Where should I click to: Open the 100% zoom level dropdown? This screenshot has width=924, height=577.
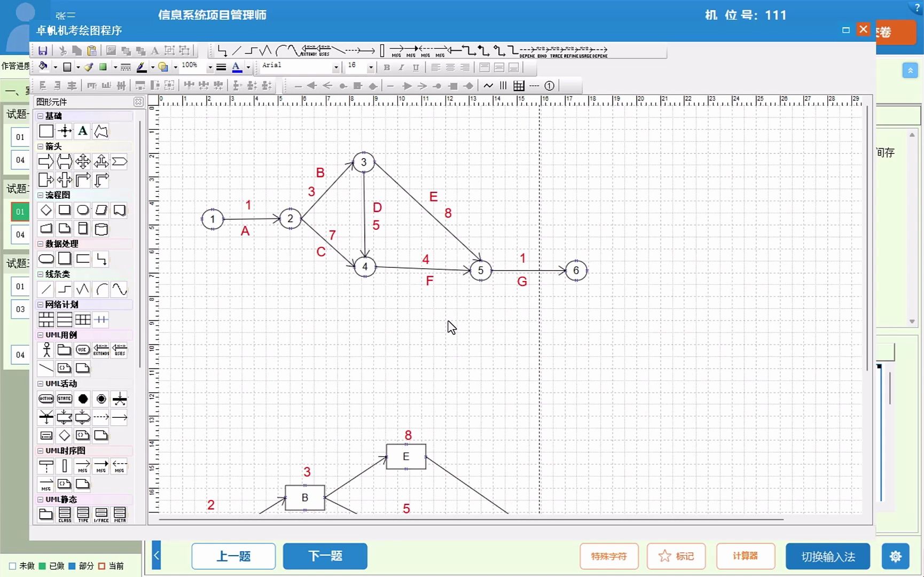click(210, 67)
